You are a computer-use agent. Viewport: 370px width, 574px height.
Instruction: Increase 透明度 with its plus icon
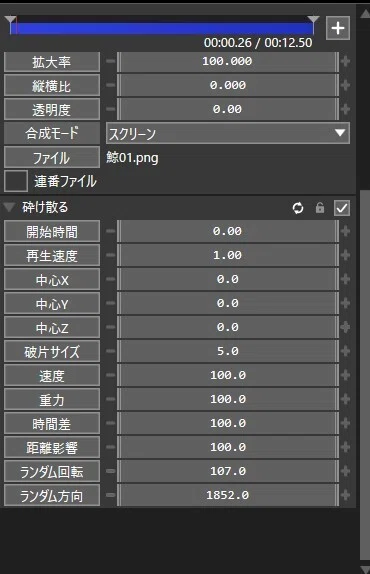pyautogui.click(x=345, y=109)
